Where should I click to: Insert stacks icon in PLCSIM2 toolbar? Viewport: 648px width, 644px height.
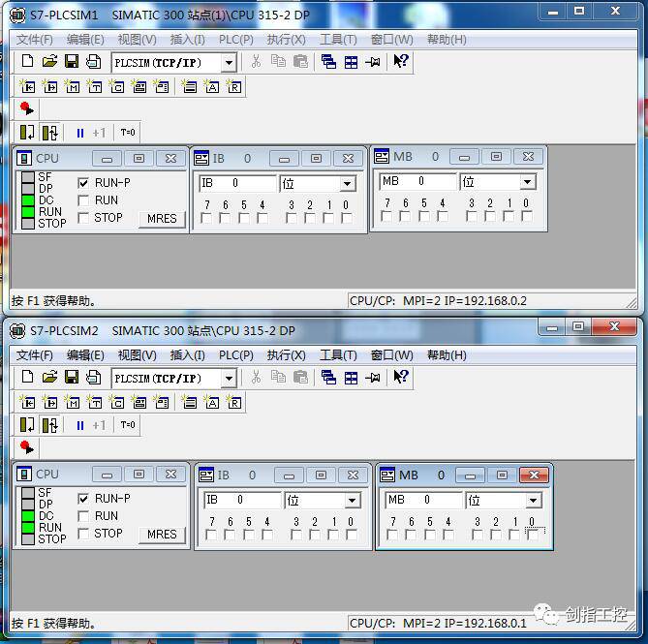pos(190,402)
